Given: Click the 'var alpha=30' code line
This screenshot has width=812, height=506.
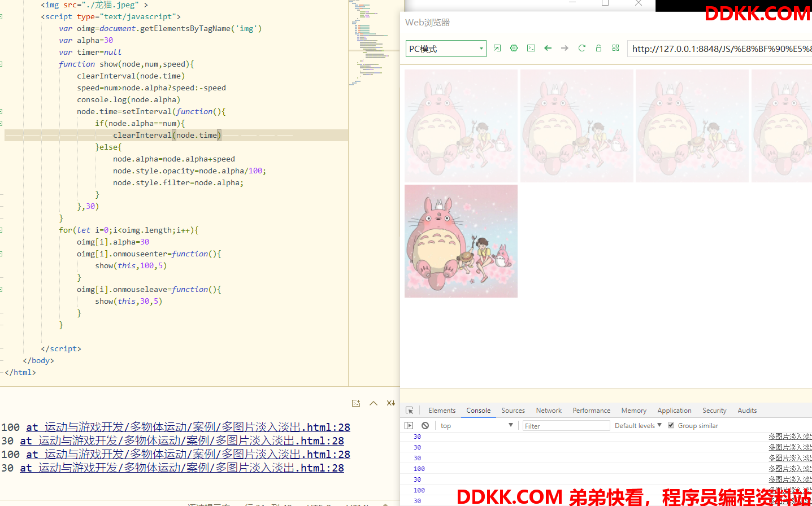Looking at the screenshot, I should [86, 41].
